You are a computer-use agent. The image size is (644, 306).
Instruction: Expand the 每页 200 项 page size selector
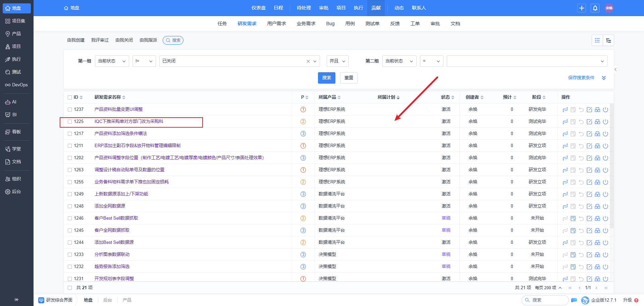pos(548,288)
